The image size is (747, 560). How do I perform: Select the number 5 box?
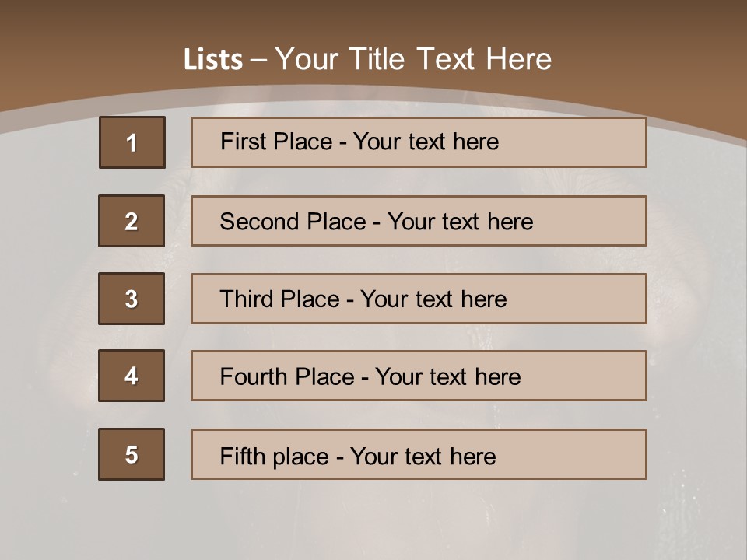coord(132,454)
